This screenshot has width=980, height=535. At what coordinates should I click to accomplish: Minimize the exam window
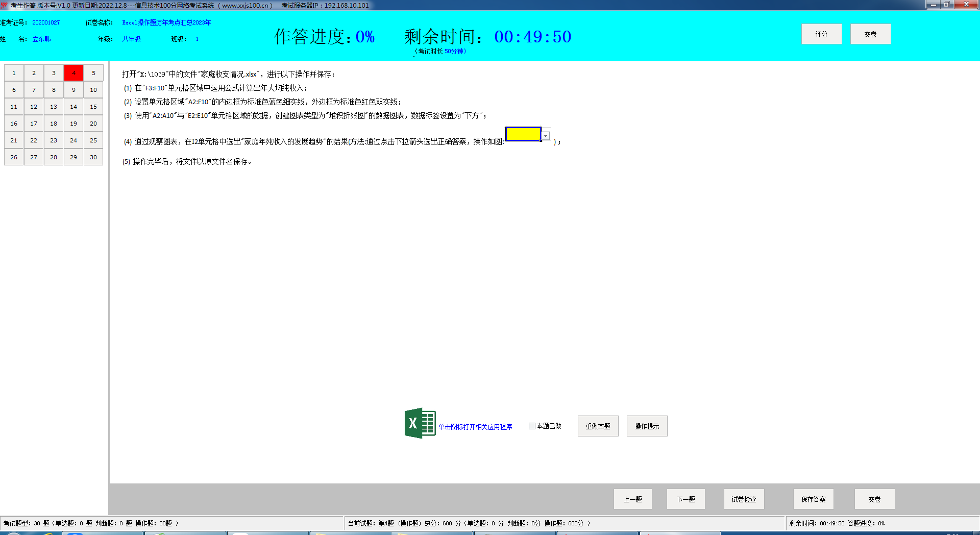tap(934, 5)
